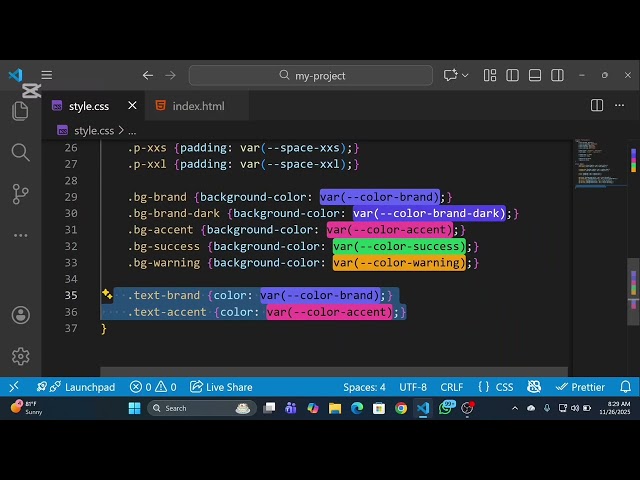The height and width of the screenshot is (480, 640).
Task: Click the --color-brand swatch on line 29
Action: [x=380, y=197]
